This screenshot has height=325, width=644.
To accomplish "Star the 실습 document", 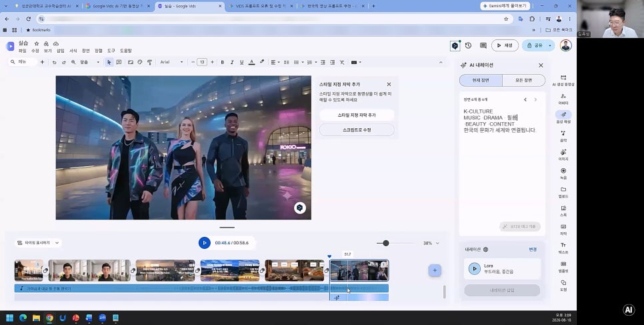I will [x=36, y=43].
